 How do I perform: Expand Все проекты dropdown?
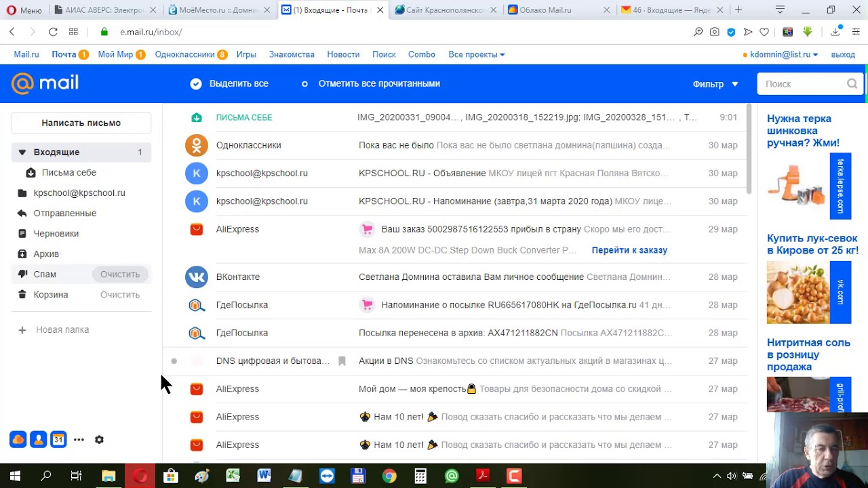click(477, 54)
